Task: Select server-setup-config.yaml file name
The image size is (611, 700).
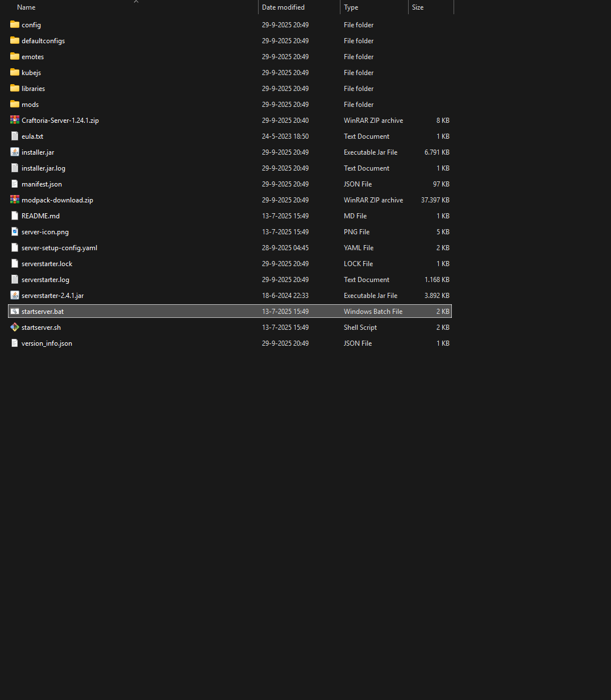Action: tap(59, 248)
